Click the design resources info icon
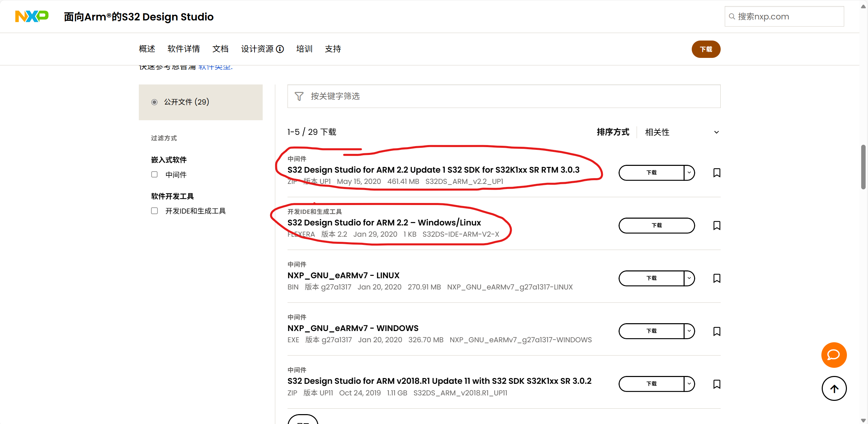Viewport: 868px width, 424px height. (280, 49)
